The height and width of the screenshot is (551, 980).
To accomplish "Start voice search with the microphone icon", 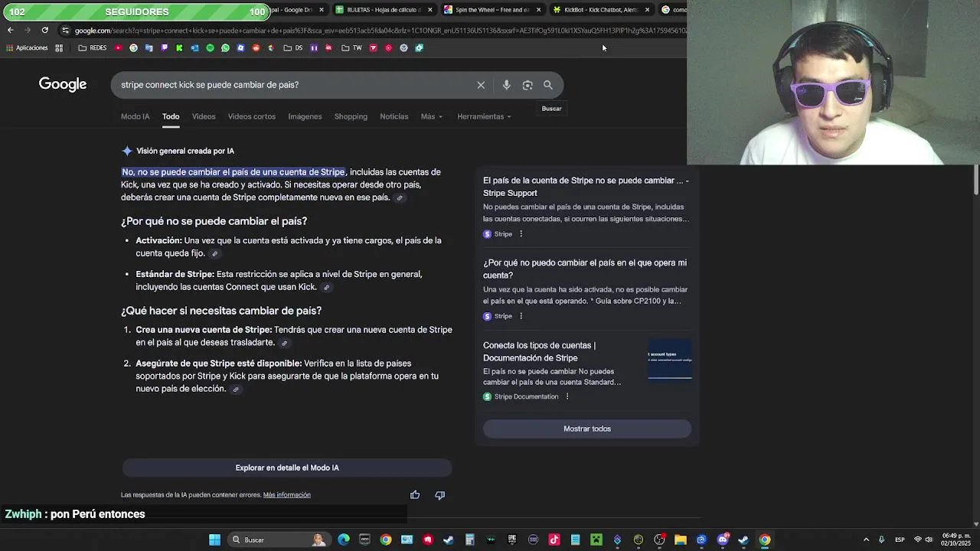I will 506,85.
